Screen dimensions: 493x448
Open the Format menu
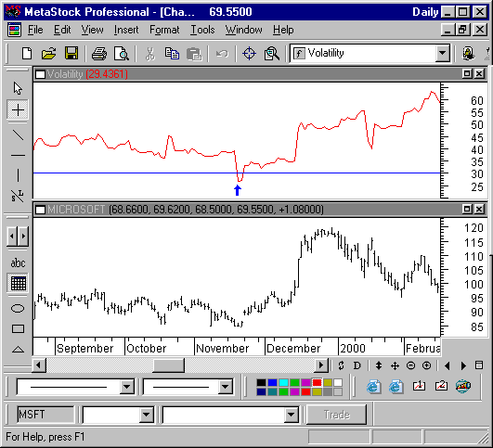click(164, 30)
